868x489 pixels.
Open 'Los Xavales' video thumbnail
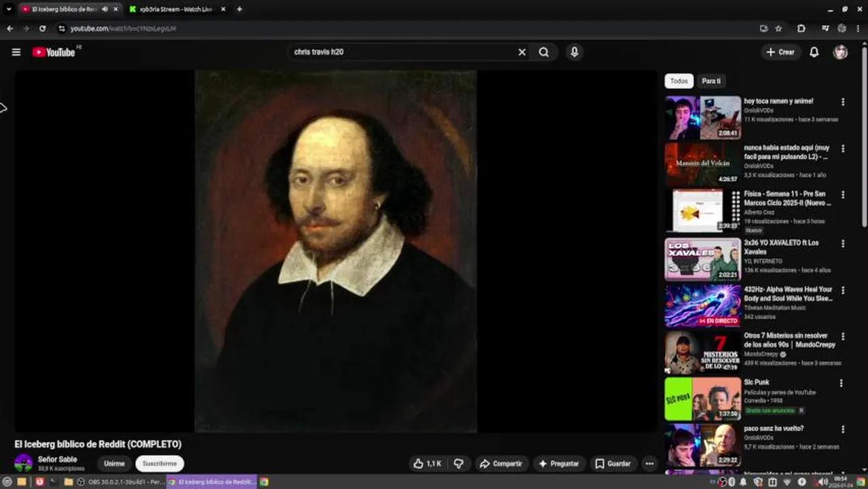coord(703,259)
